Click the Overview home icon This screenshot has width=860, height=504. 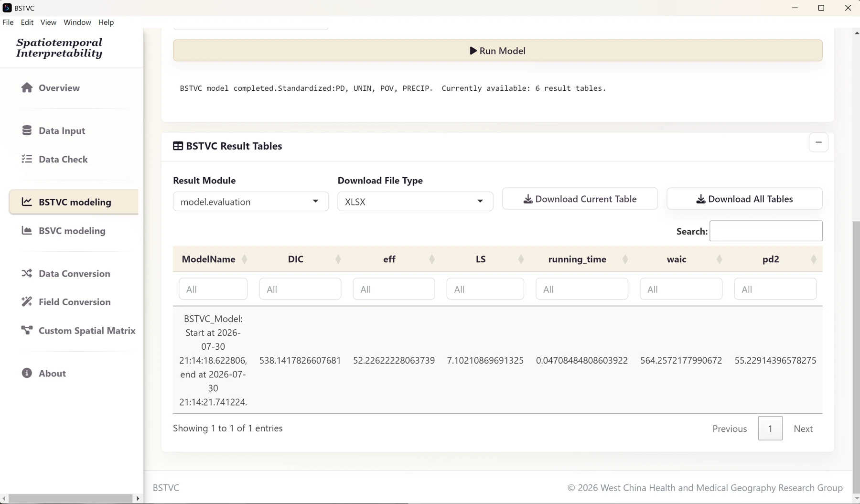(27, 87)
